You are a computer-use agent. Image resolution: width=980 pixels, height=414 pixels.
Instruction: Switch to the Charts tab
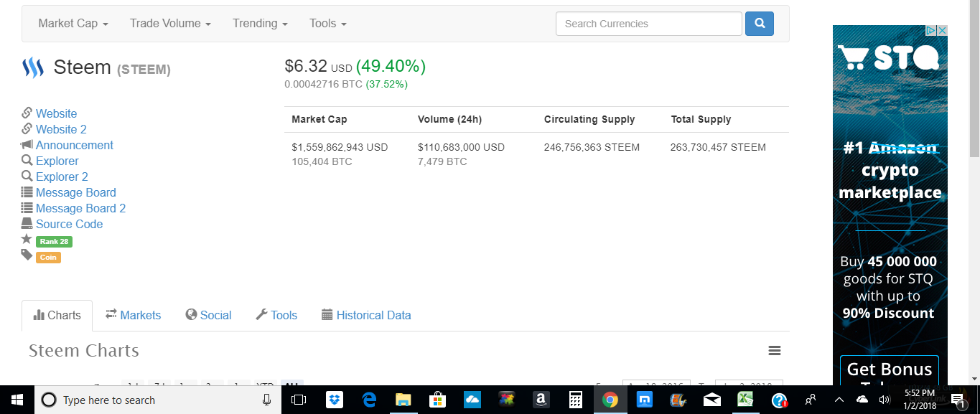[x=57, y=315]
